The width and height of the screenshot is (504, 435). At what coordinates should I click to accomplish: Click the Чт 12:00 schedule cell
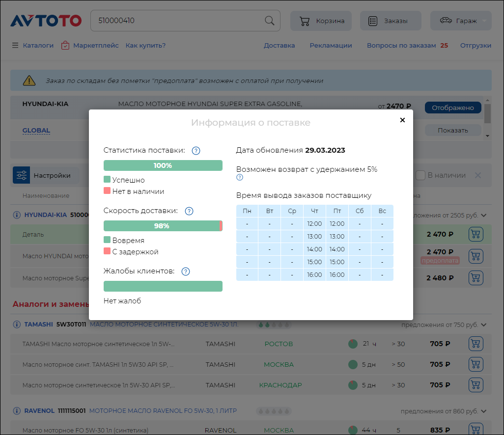click(314, 223)
